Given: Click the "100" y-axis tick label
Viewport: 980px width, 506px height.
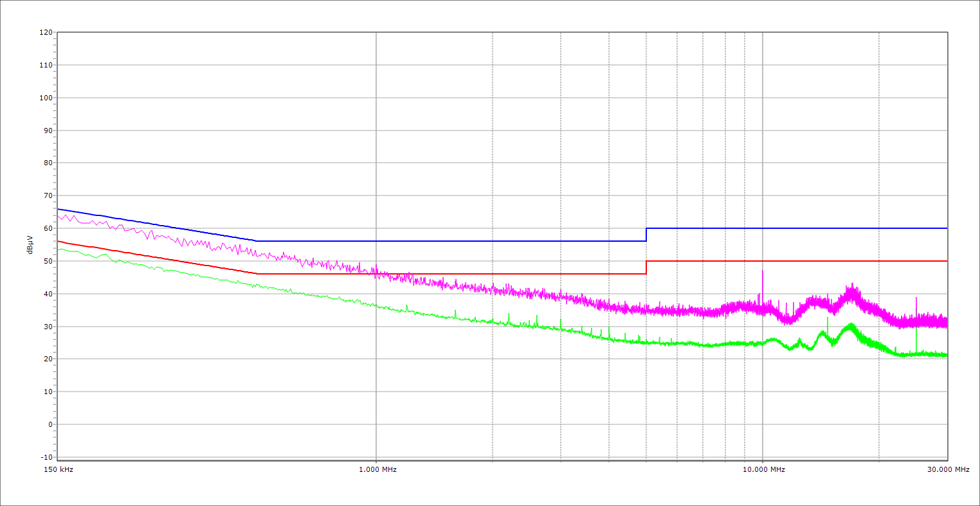Looking at the screenshot, I should point(45,98).
